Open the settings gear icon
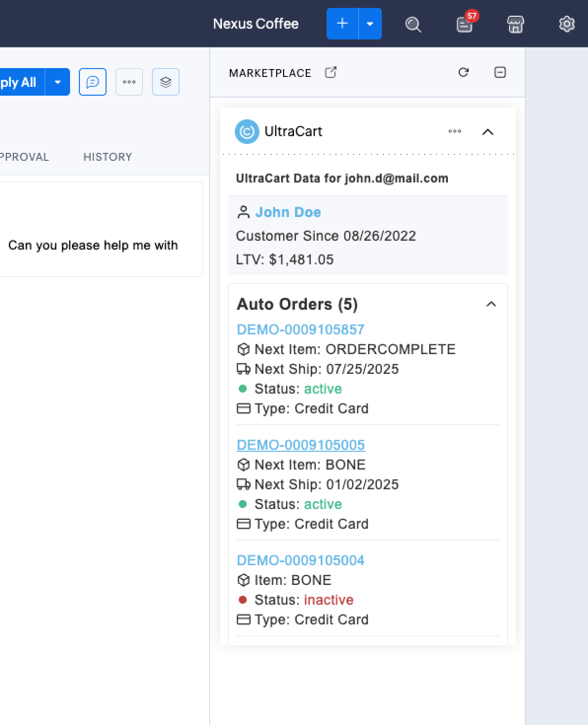 [x=567, y=24]
